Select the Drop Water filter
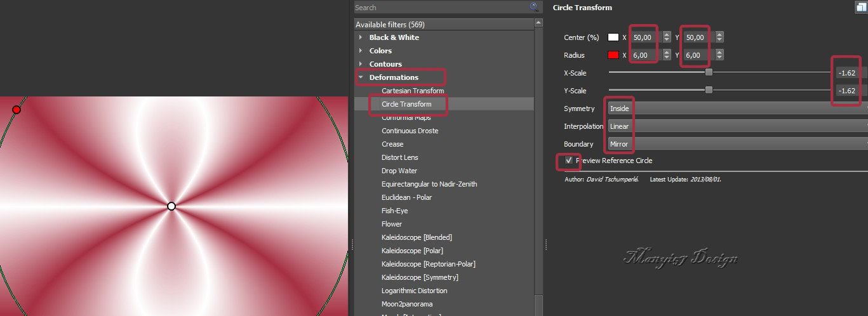 (399, 171)
